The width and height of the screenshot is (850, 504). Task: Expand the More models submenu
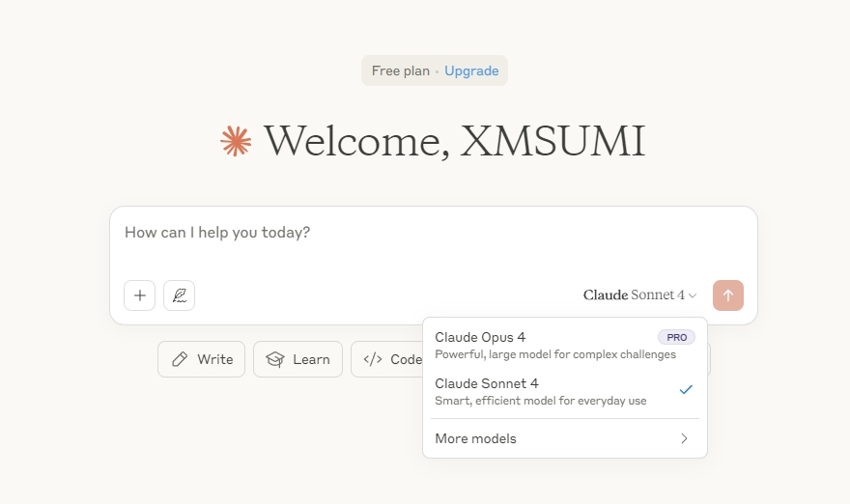tap(565, 438)
